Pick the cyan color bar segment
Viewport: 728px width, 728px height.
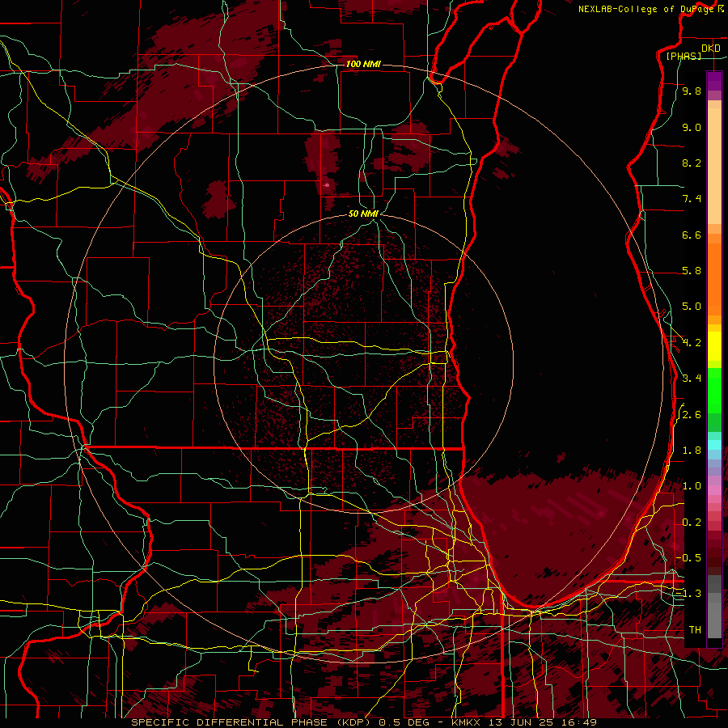714,445
